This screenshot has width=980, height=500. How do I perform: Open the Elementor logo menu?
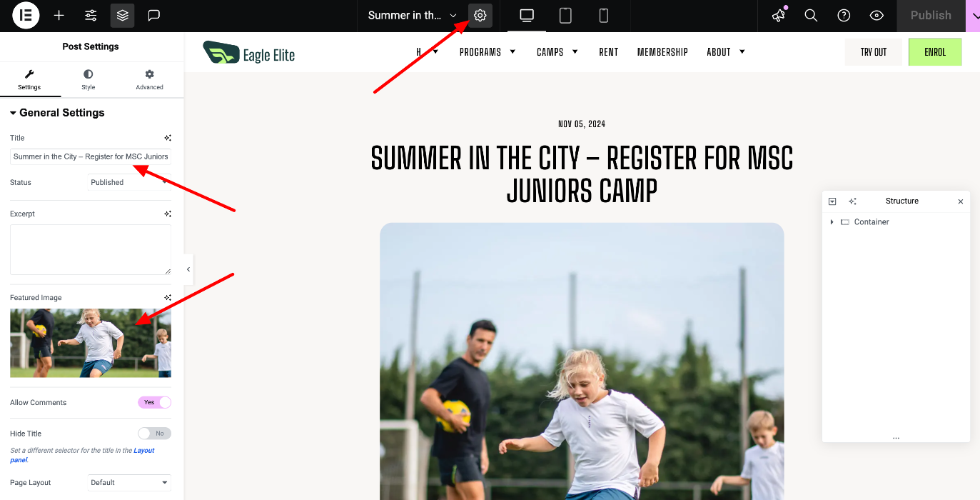(26, 15)
